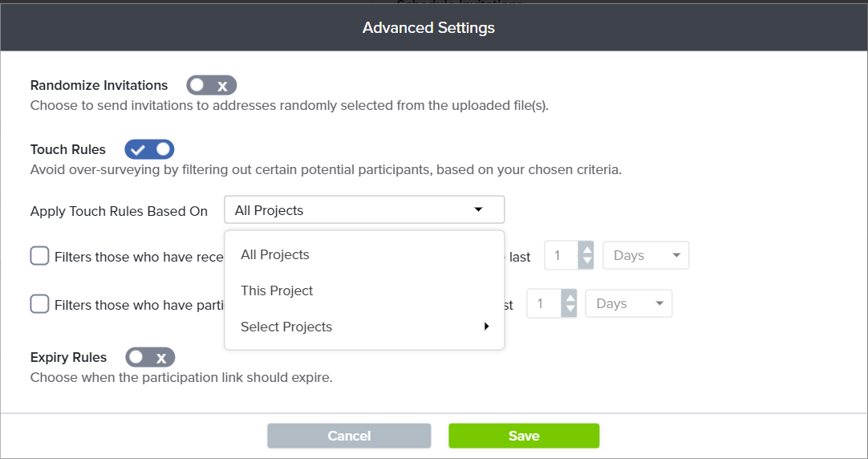This screenshot has height=459, width=868.
Task: Click the participated filter number input field
Action: pyautogui.click(x=545, y=303)
